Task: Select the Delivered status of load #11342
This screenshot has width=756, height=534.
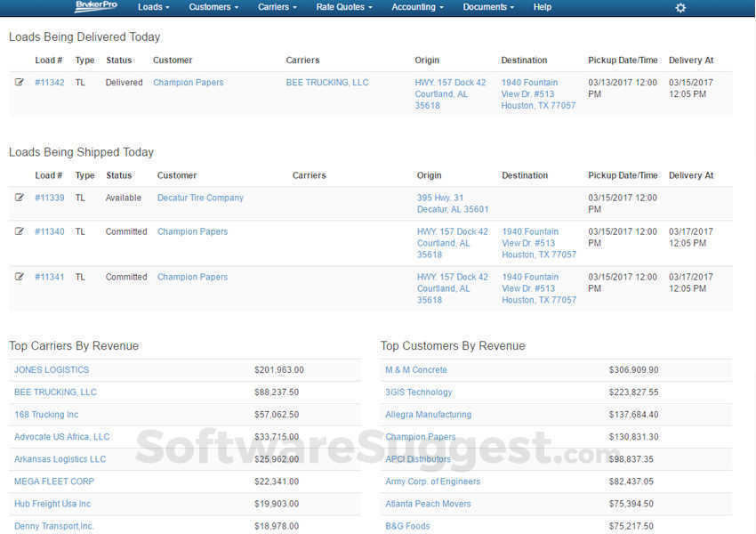Action: coord(124,83)
